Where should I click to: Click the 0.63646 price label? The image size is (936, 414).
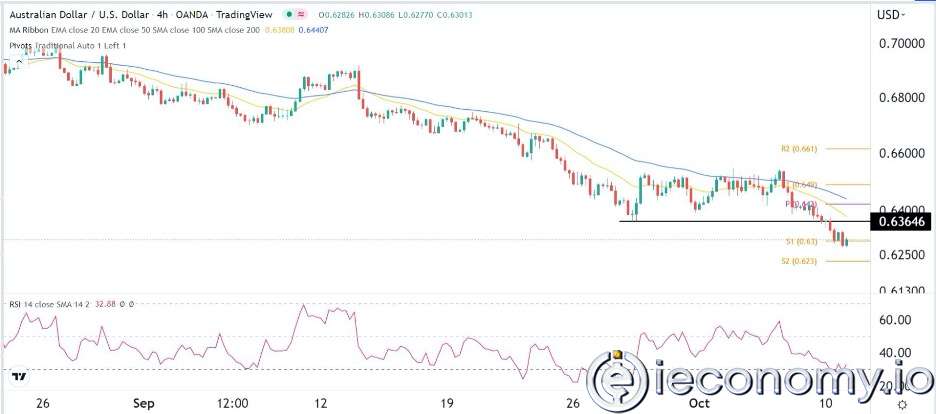(x=901, y=221)
